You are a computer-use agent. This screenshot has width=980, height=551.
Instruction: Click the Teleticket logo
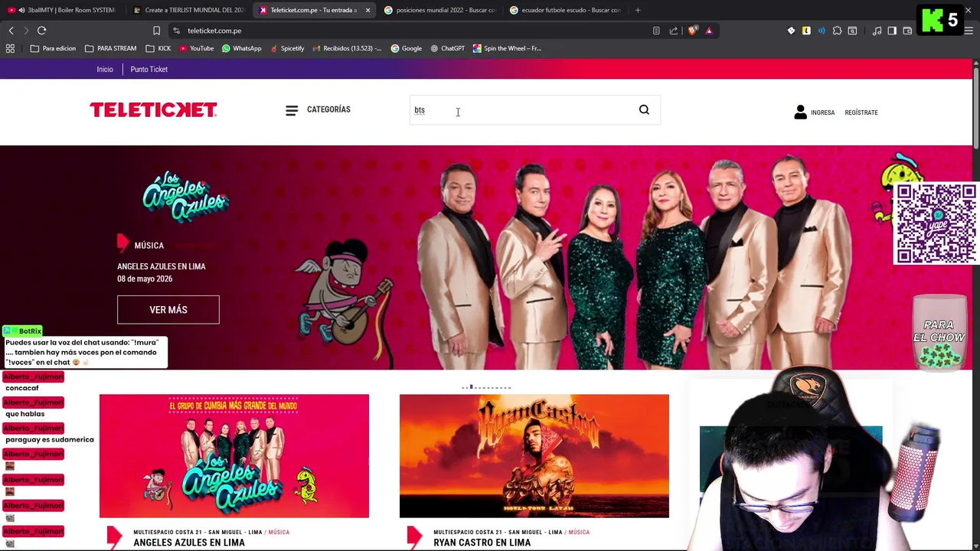pyautogui.click(x=153, y=109)
